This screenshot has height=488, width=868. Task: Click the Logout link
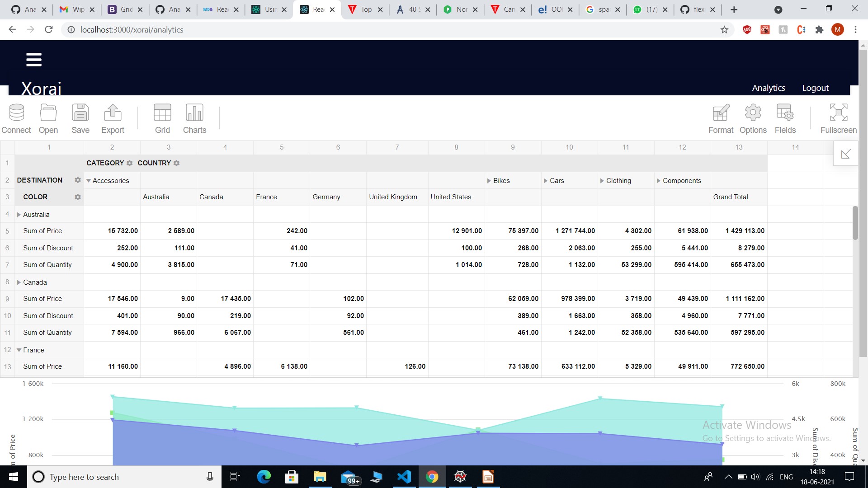[815, 87]
